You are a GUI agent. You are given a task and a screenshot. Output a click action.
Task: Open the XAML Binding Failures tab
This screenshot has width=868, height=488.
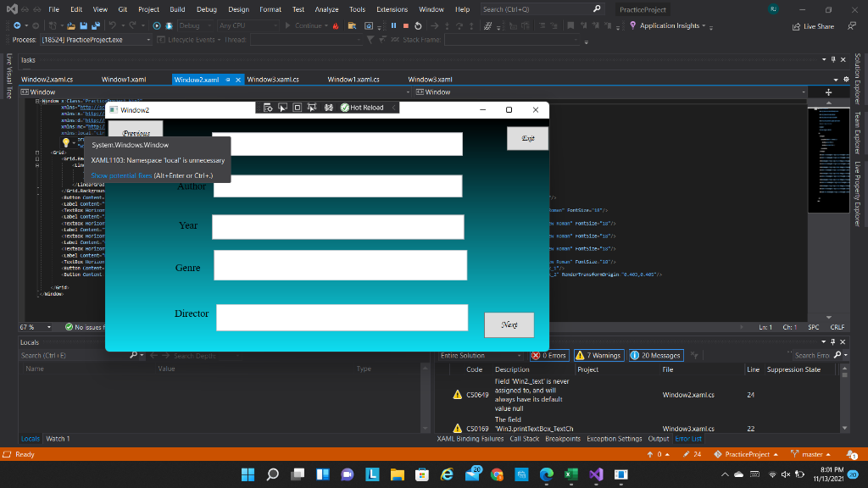click(x=470, y=439)
